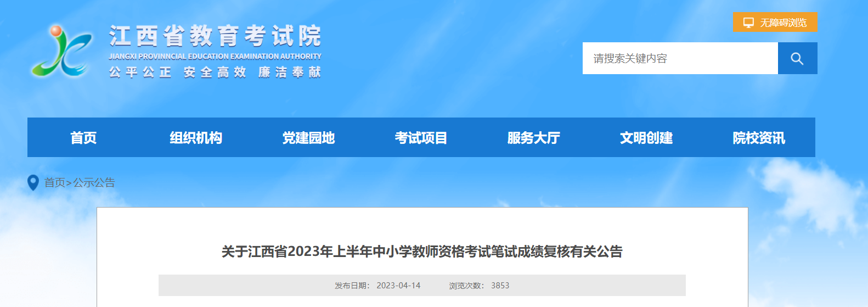
Task: Open 无障碍浏览 accessibility mode
Action: [x=775, y=22]
